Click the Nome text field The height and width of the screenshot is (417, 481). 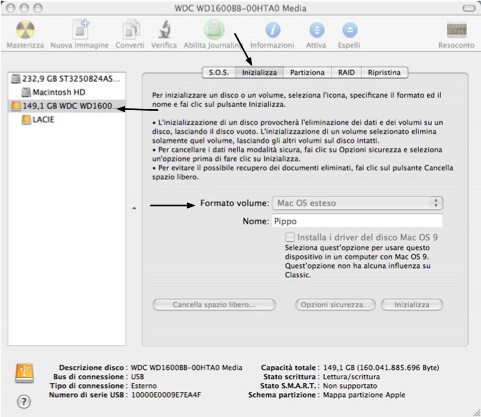point(357,221)
